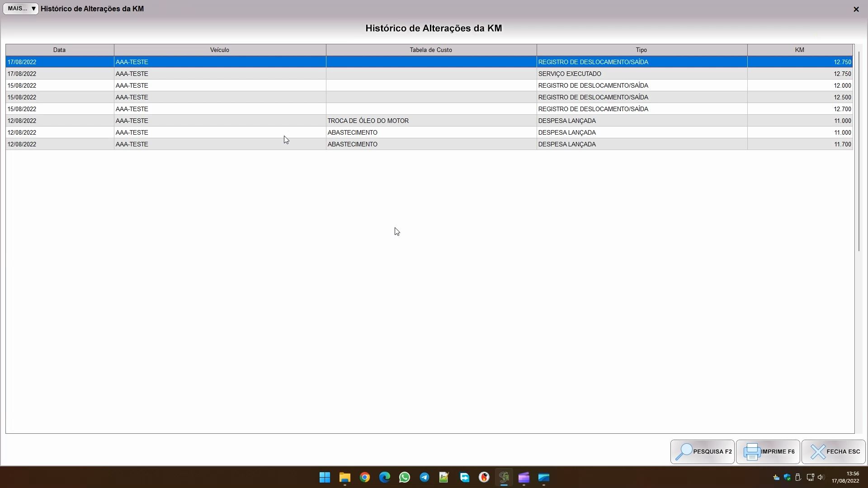
Task: Click the Windows Security shield tray icon
Action: point(787,478)
